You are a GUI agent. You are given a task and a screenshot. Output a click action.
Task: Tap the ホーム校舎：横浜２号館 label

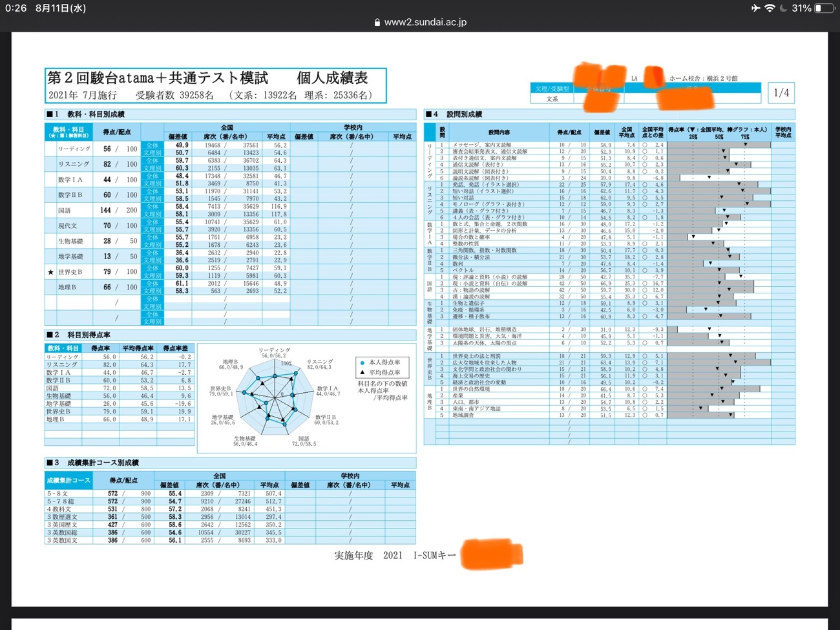[703, 78]
